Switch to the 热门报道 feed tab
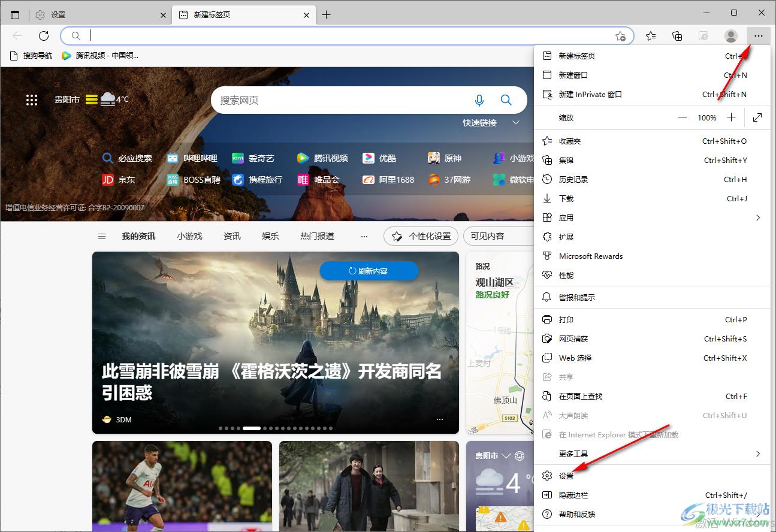Image resolution: width=776 pixels, height=532 pixels. (317, 236)
